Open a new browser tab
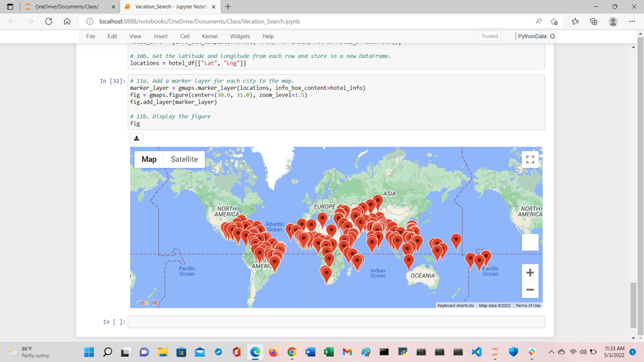 pos(228,7)
